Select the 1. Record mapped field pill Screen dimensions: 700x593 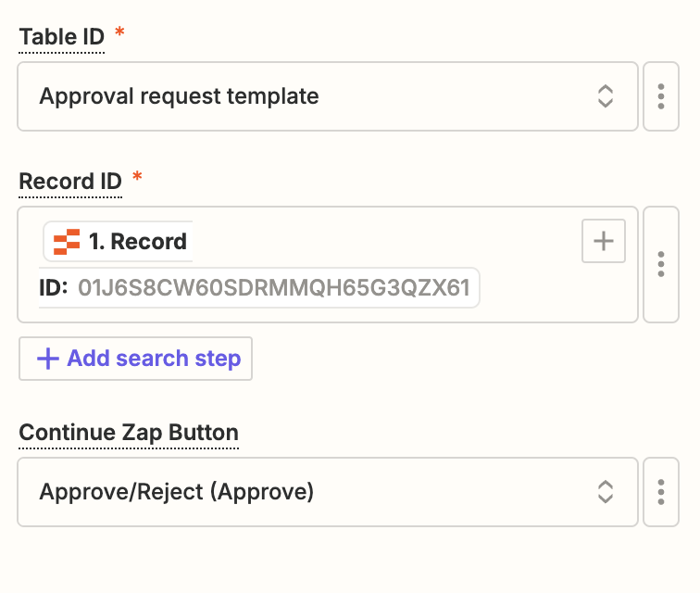[137, 242]
